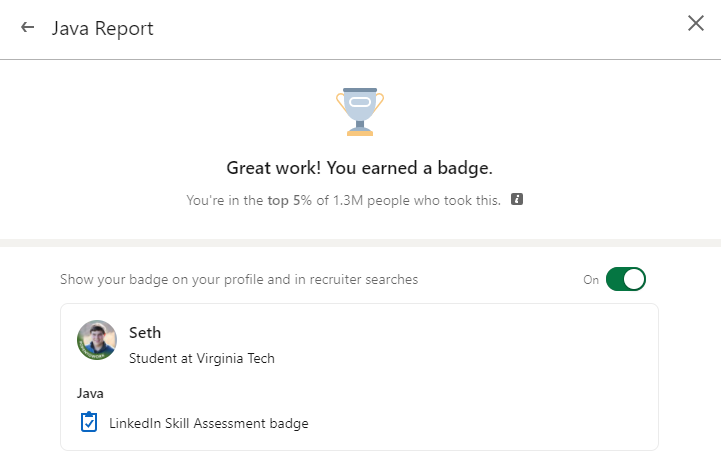Click the "Student at Virginia Tech" headline
This screenshot has height=462, width=721.
pos(201,358)
